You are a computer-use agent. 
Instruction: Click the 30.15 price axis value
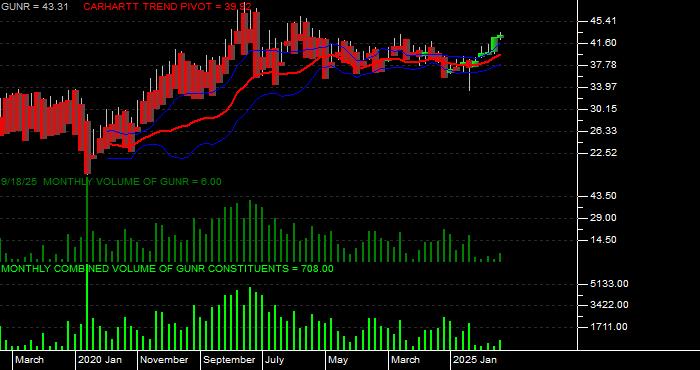click(x=603, y=109)
